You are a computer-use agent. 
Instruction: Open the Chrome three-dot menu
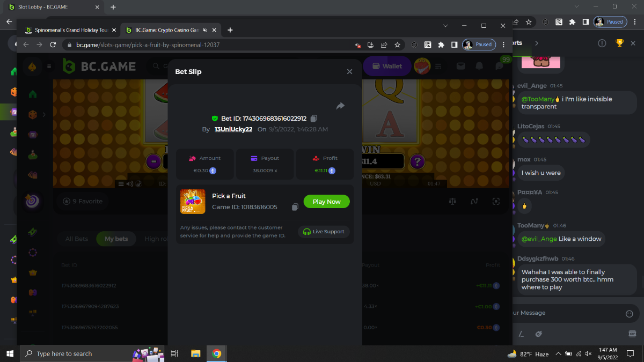click(503, 45)
